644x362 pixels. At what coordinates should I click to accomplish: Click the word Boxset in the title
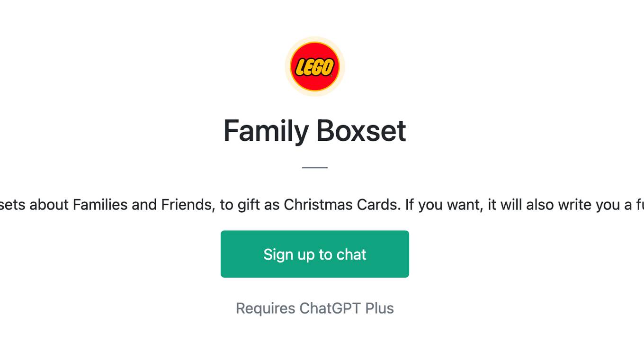pyautogui.click(x=361, y=131)
